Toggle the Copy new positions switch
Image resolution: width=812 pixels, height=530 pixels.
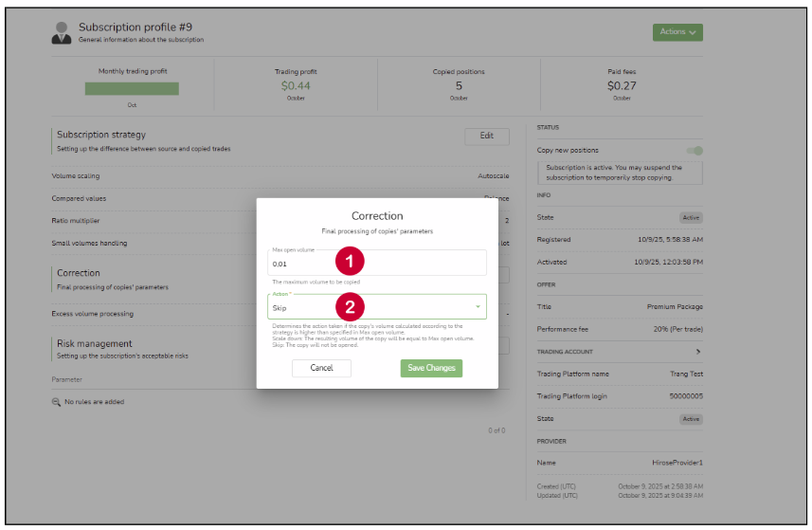(x=695, y=150)
